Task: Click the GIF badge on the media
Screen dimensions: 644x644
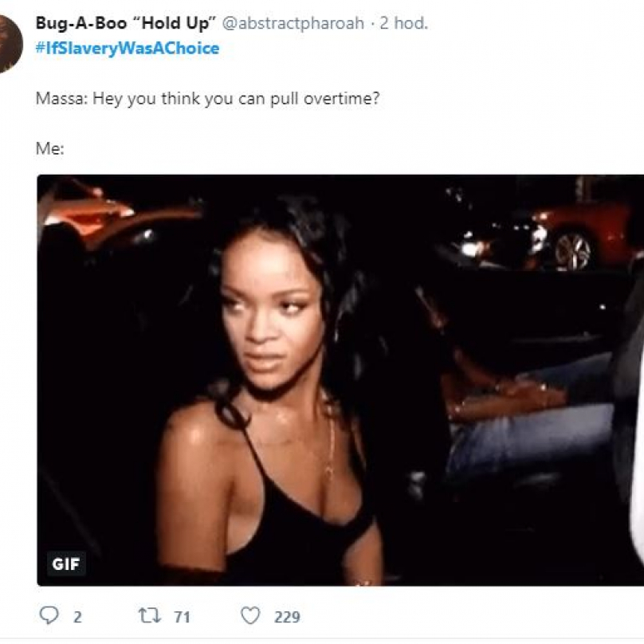Action: pyautogui.click(x=66, y=564)
